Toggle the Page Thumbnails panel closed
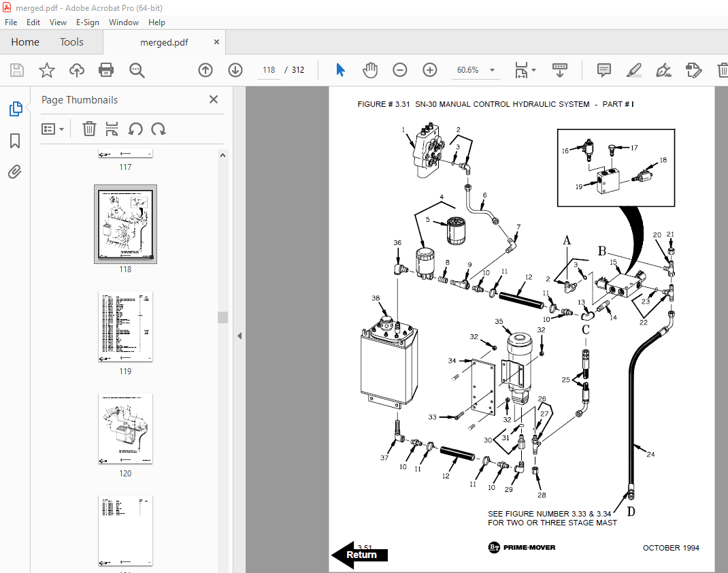The image size is (728, 573). pos(213,99)
